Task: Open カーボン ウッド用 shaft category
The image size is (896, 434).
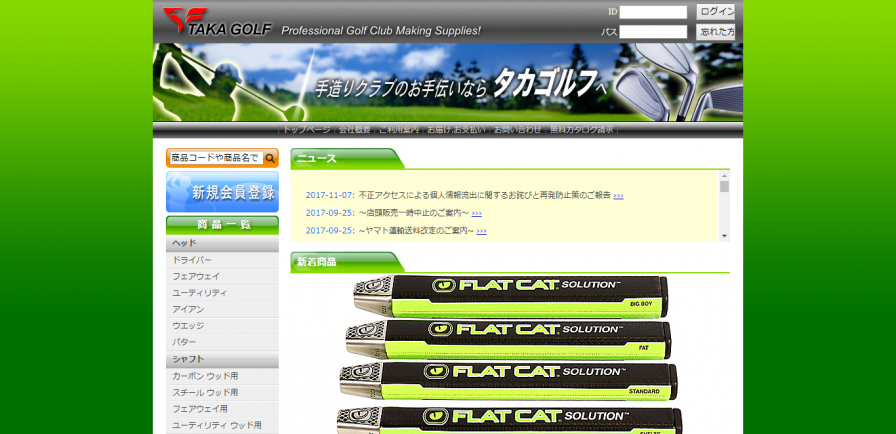Action: [x=222, y=376]
